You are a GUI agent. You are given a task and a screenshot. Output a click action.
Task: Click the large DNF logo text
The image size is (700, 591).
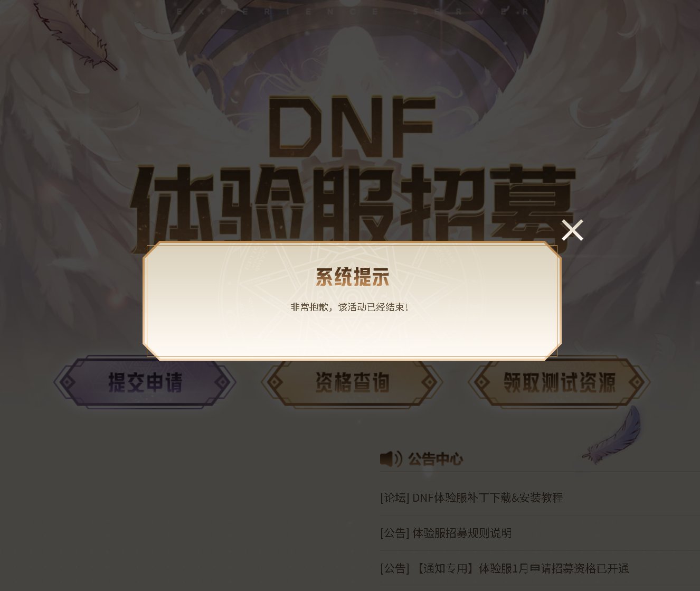click(x=352, y=127)
